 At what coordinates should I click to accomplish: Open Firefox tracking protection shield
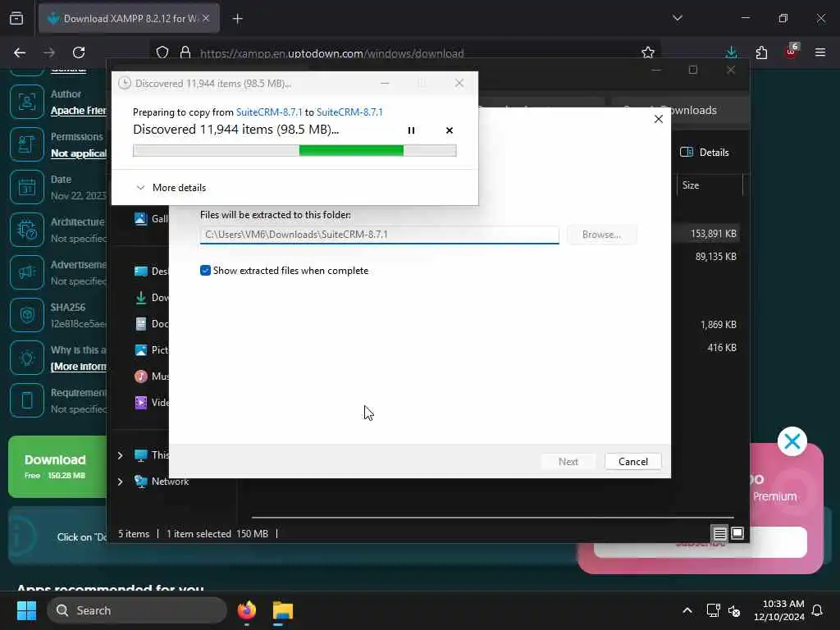162,52
